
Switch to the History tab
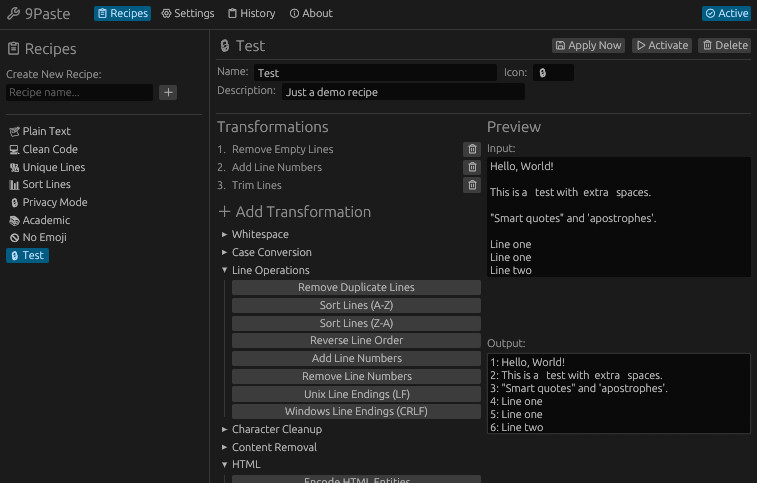tap(251, 14)
